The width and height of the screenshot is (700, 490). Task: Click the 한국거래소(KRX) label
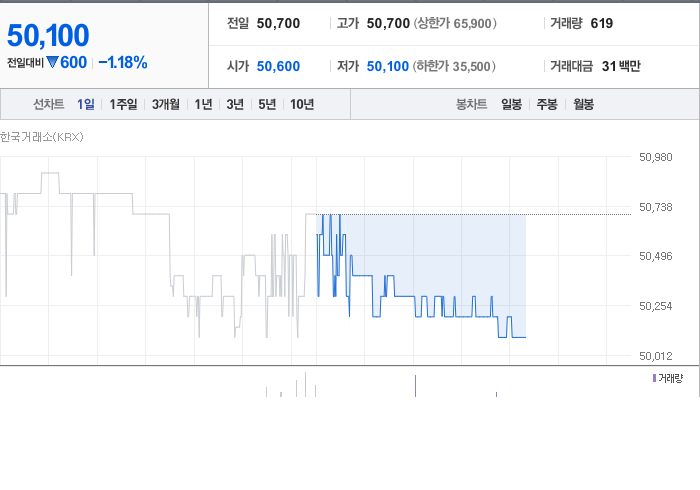[x=42, y=137]
